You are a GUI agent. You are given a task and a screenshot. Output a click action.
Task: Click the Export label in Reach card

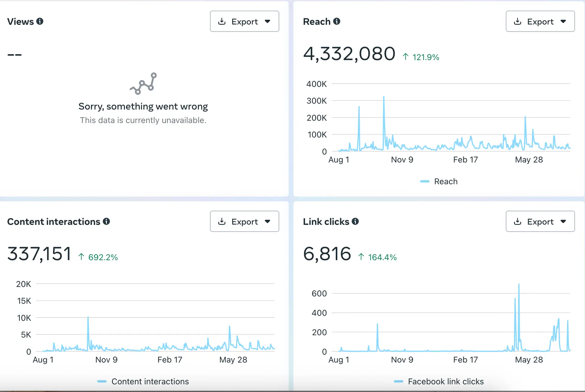pos(540,22)
